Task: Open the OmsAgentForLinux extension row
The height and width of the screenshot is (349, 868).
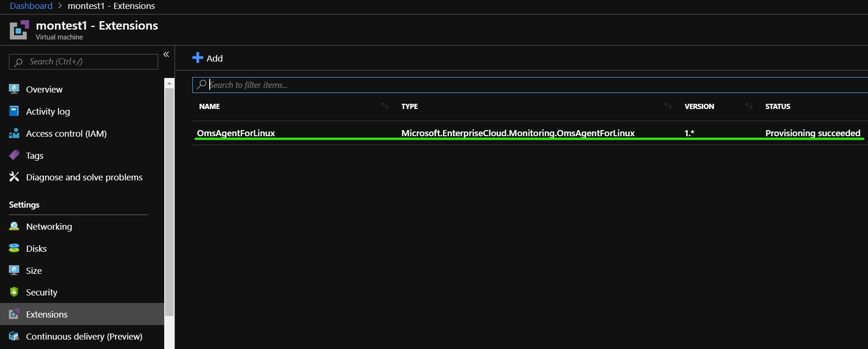Action: point(530,133)
